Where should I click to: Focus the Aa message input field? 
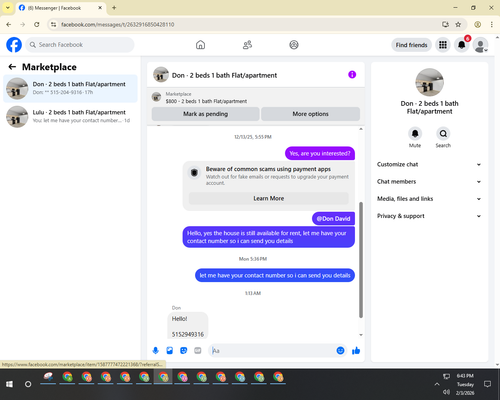(272, 351)
